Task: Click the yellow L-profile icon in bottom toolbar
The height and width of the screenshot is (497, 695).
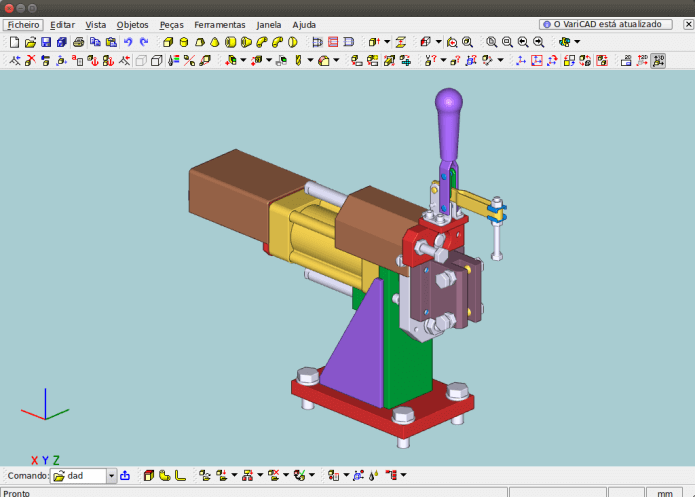Action: pyautogui.click(x=180, y=476)
